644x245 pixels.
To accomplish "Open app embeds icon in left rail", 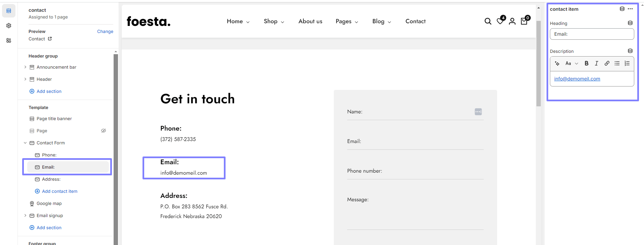I will point(9,40).
